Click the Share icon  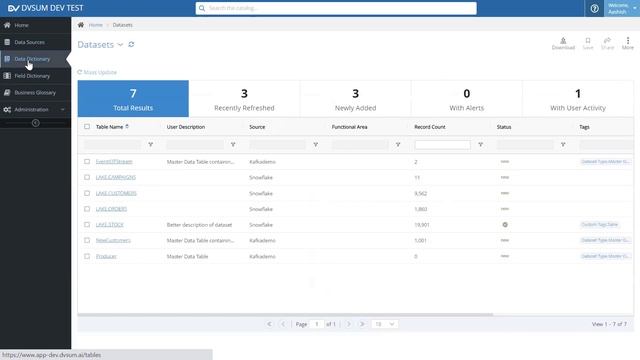tap(607, 43)
